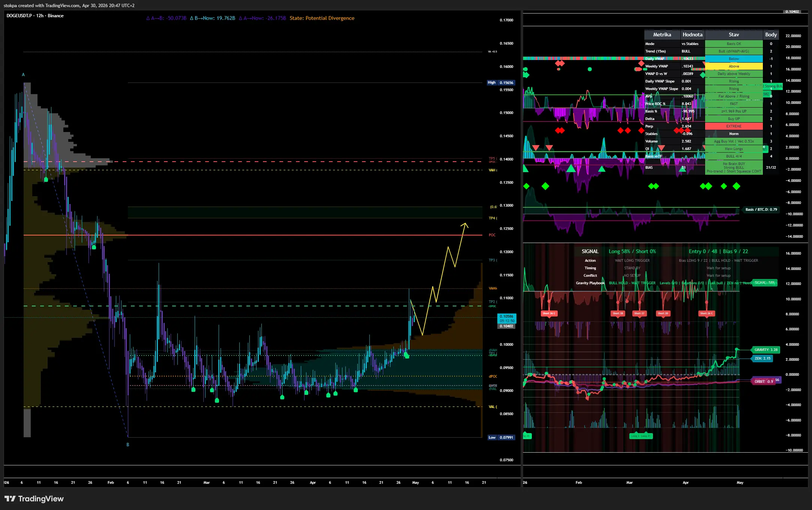Click the red 'EXTREME' Perp status cell

[734, 126]
